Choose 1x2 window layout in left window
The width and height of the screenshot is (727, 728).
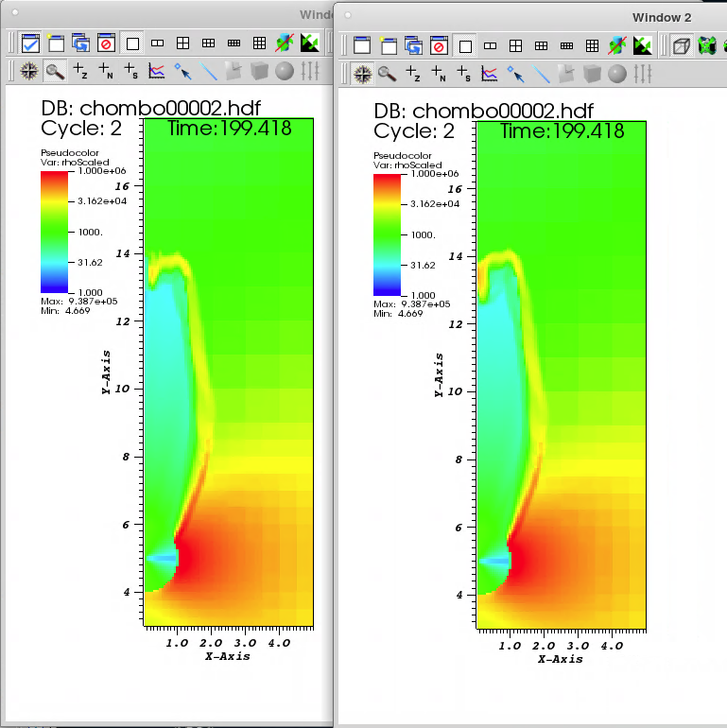tap(157, 43)
